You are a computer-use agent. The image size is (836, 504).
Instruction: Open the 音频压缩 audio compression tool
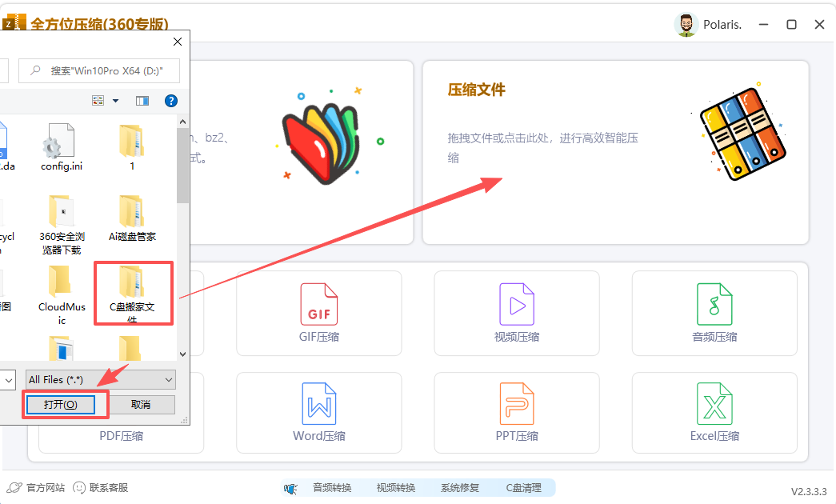[x=714, y=313]
